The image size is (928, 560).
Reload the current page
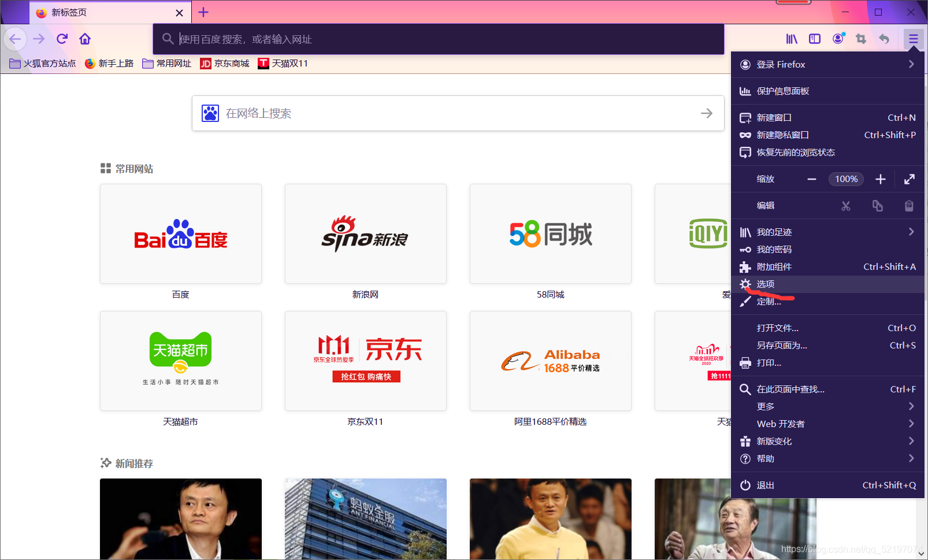pyautogui.click(x=62, y=39)
